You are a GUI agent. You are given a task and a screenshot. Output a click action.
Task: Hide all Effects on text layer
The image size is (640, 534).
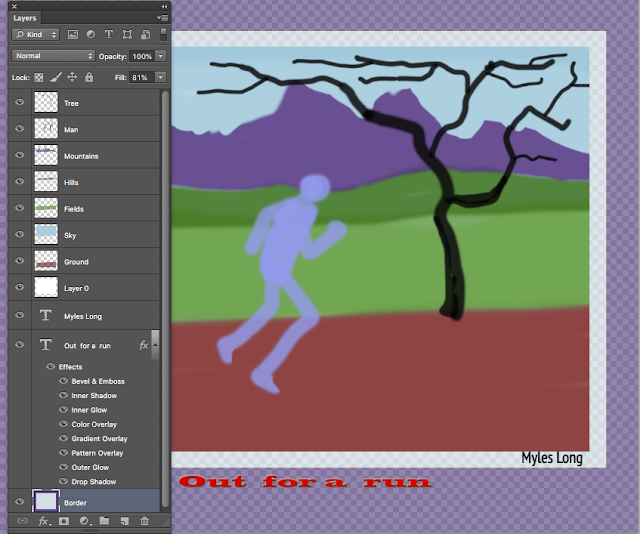pyautogui.click(x=51, y=366)
